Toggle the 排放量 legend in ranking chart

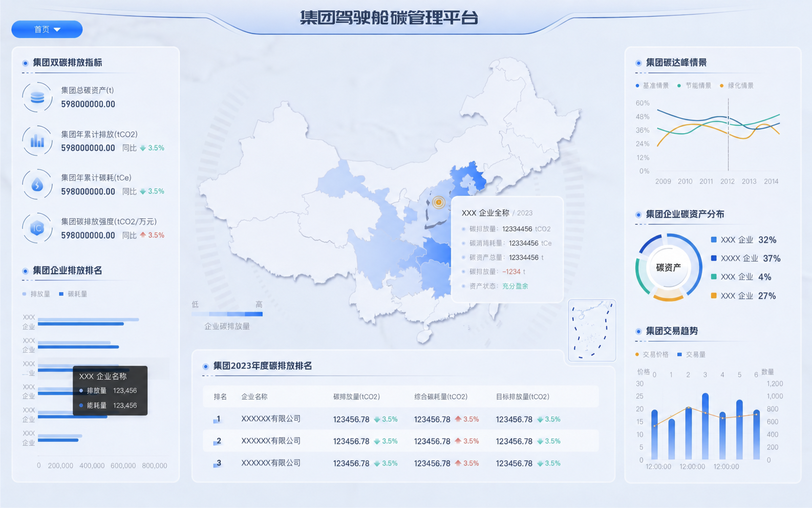point(36,294)
